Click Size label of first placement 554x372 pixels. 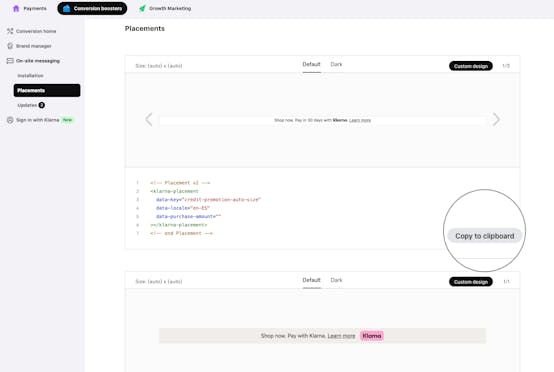click(x=159, y=66)
